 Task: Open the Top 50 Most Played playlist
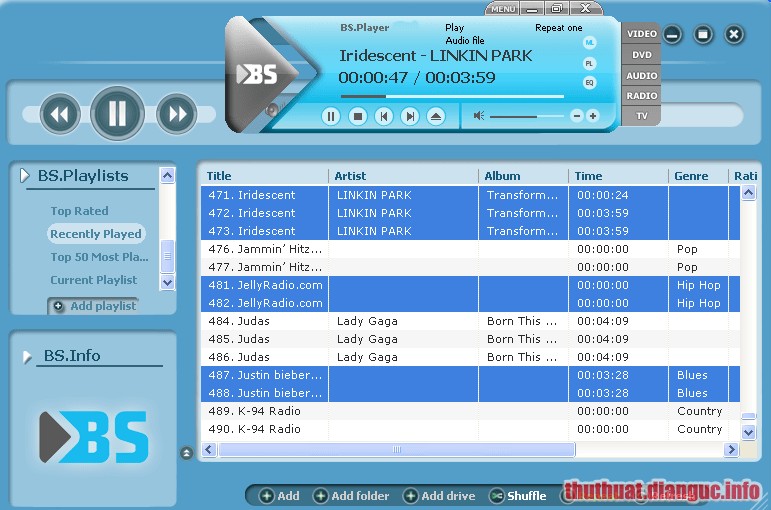click(x=99, y=257)
